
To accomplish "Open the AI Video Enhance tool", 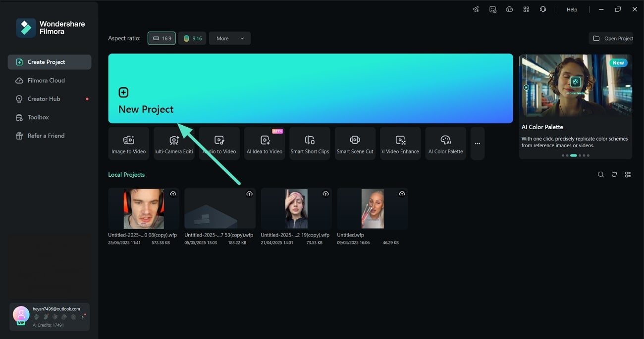I will [x=400, y=144].
